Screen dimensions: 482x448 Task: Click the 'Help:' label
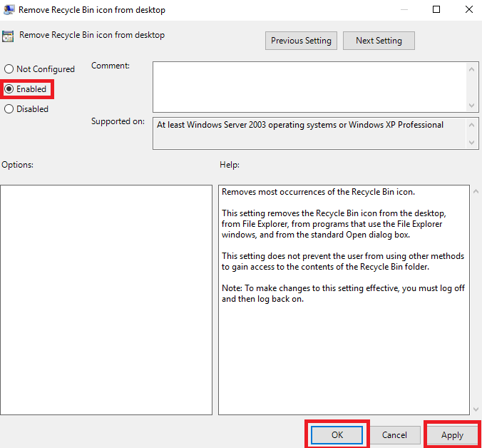[x=230, y=165]
